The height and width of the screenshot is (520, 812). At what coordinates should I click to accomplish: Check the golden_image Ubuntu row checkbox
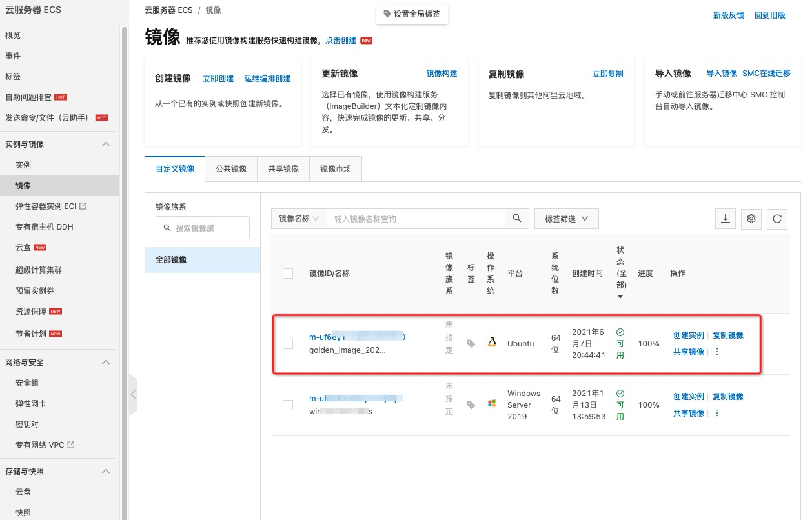coord(288,344)
